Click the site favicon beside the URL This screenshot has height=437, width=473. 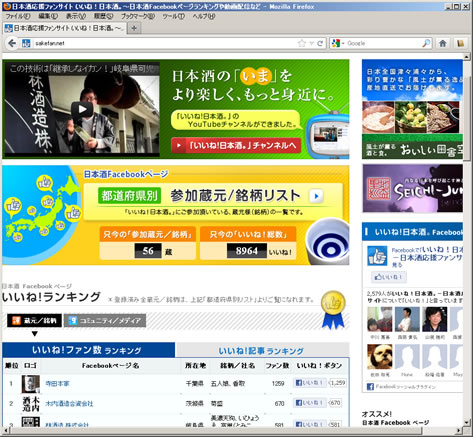click(x=26, y=43)
